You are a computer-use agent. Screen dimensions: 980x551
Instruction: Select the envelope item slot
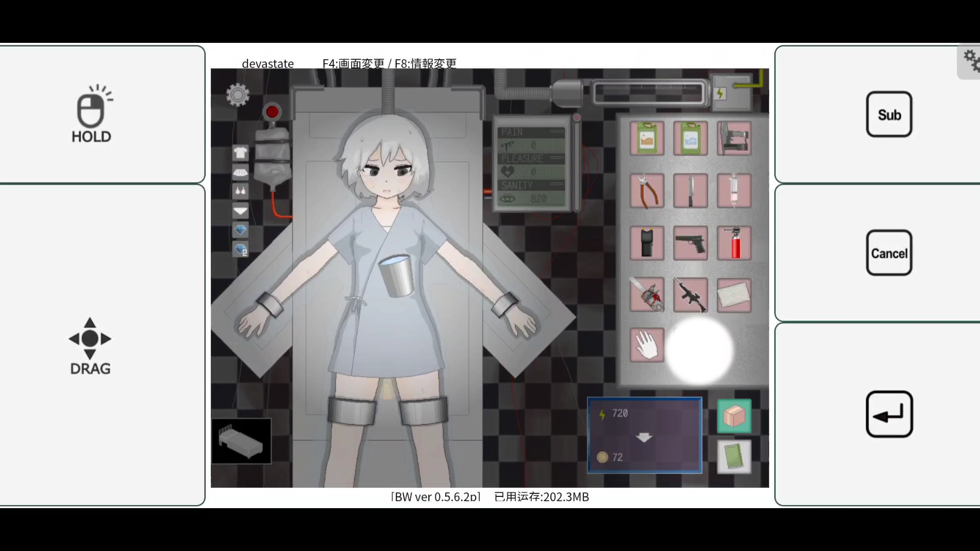pyautogui.click(x=734, y=295)
